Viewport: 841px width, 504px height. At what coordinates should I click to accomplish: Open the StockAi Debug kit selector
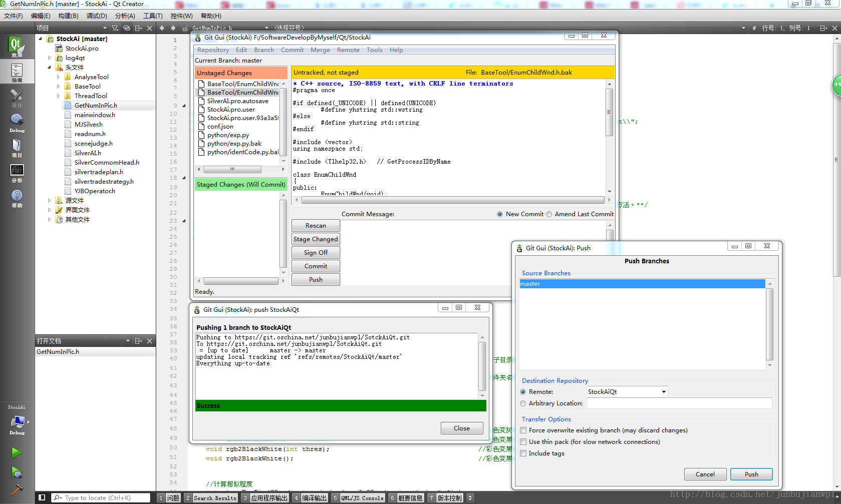click(17, 424)
